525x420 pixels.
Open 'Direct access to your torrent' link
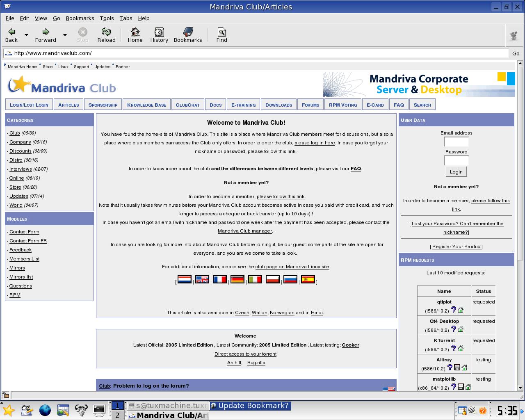pos(245,354)
